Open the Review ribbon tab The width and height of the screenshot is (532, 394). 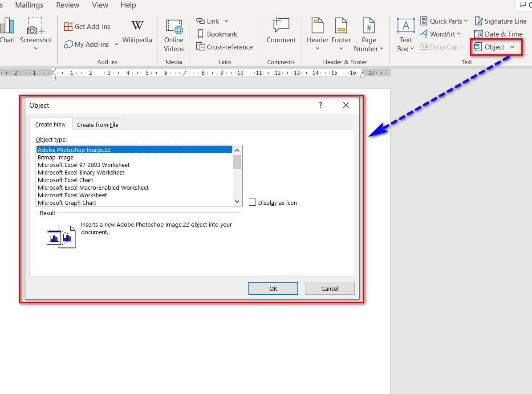click(67, 5)
